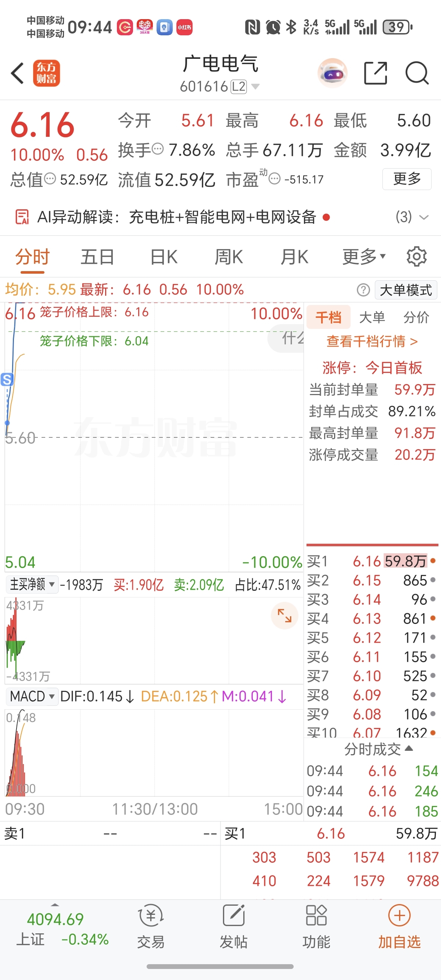Select the 千档 order book tab

click(x=329, y=317)
